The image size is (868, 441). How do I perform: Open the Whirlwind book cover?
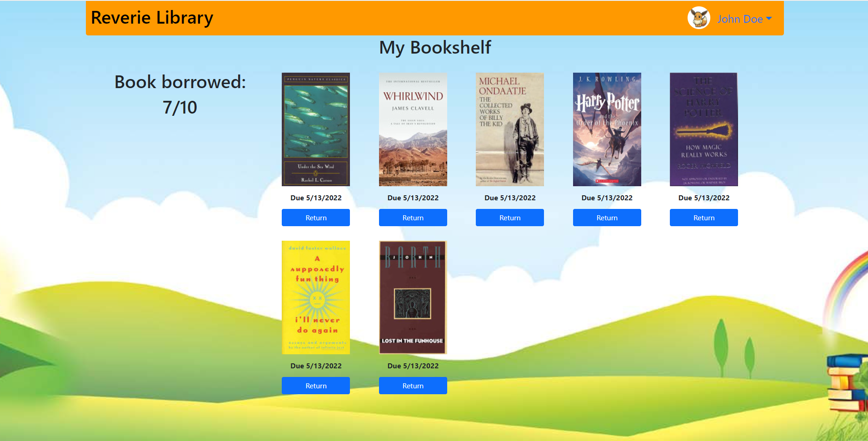(413, 129)
